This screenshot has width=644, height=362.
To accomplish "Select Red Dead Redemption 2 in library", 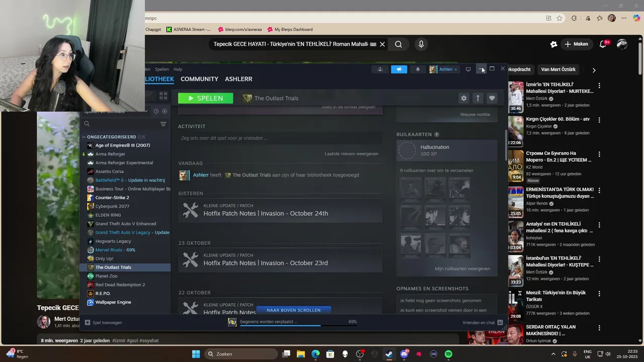I will 126,285.
